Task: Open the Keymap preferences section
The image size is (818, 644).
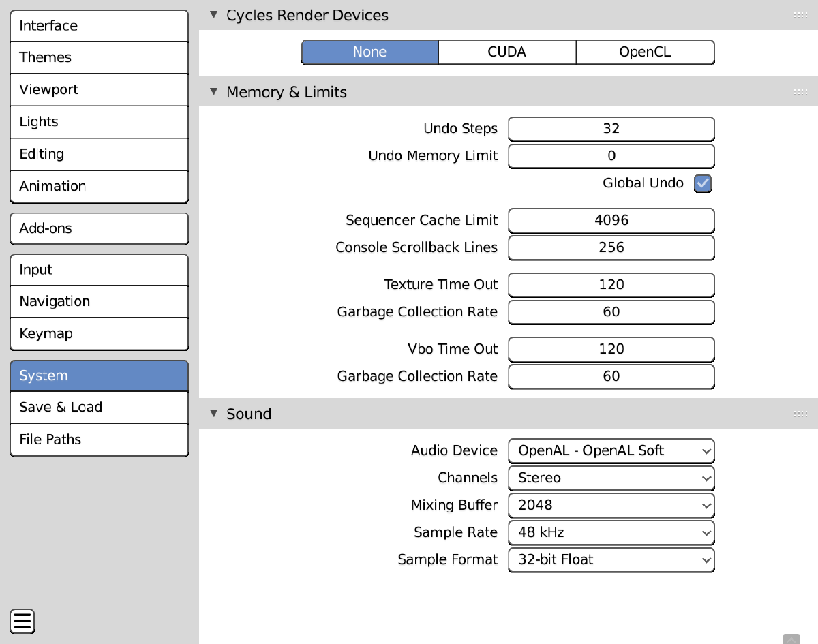Action: click(99, 333)
